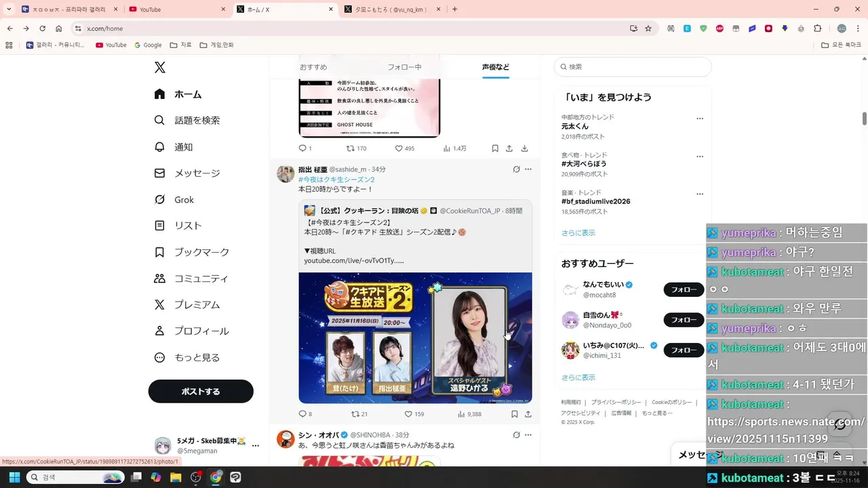This screenshot has height=488, width=868.
Task: Open the 자료 bookmarks folder
Action: pos(181,45)
